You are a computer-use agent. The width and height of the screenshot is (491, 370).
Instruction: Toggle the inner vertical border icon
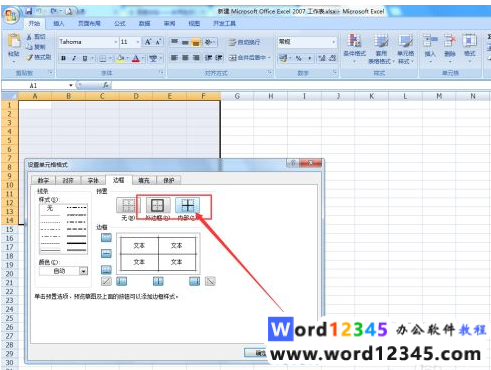(x=158, y=281)
